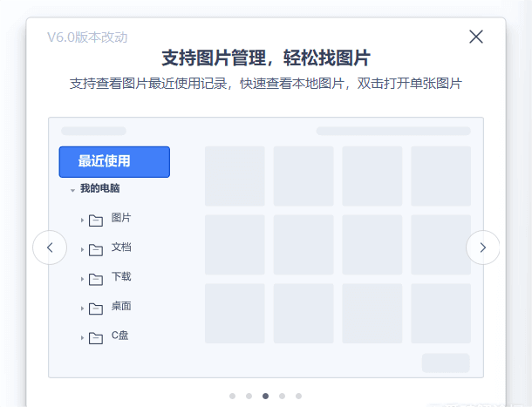Select the 文档 label in folder tree
This screenshot has height=407, width=532.
pos(121,247)
